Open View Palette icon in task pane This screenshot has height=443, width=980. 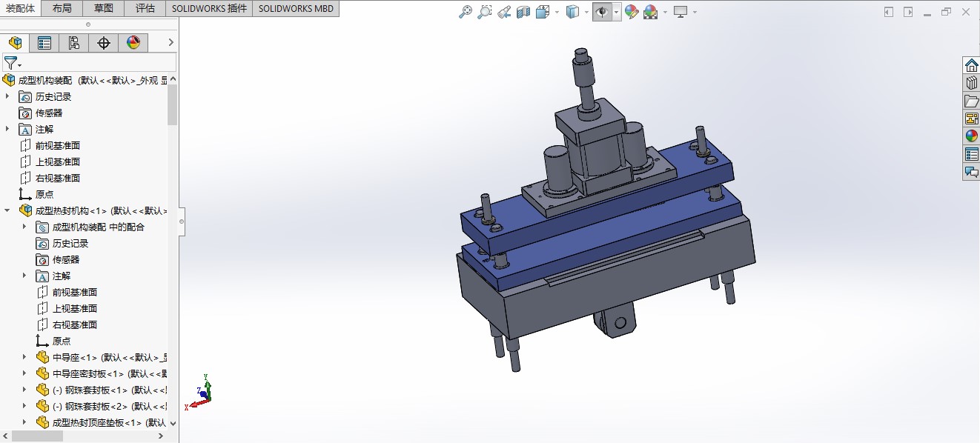pyautogui.click(x=971, y=119)
